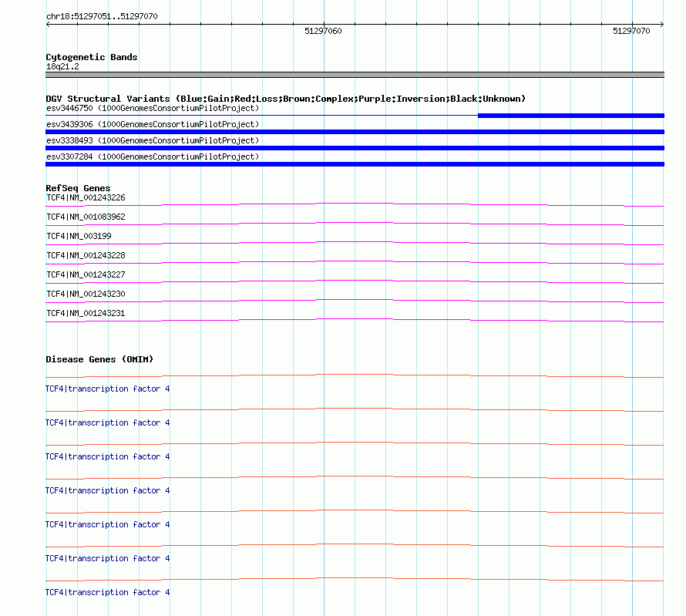Click the 51297060 ruler coordinate label

point(323,31)
